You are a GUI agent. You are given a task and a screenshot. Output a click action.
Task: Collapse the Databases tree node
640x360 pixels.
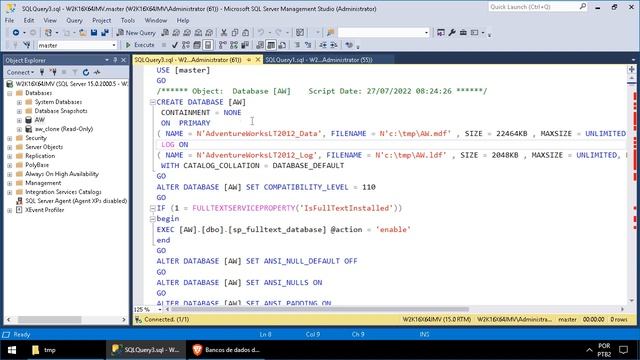[x=10, y=93]
